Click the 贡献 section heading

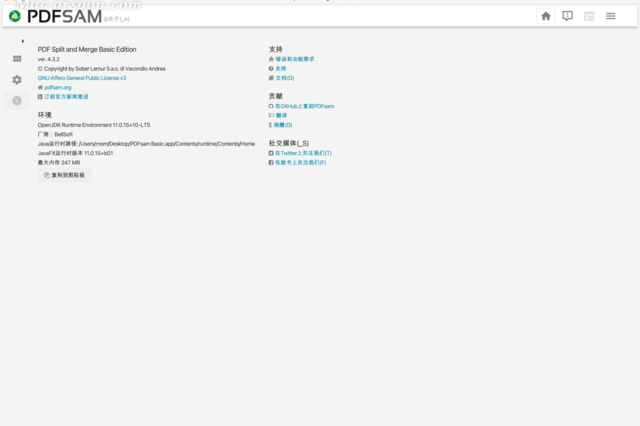pos(276,96)
